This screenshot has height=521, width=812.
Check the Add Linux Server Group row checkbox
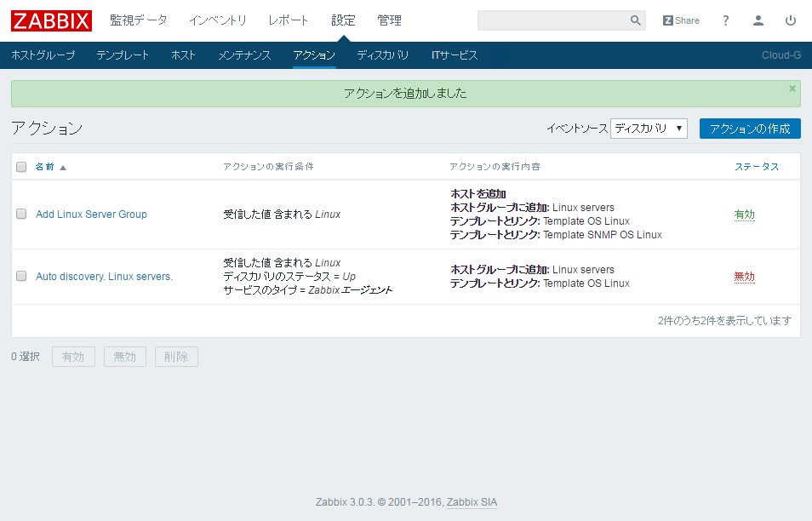click(21, 214)
